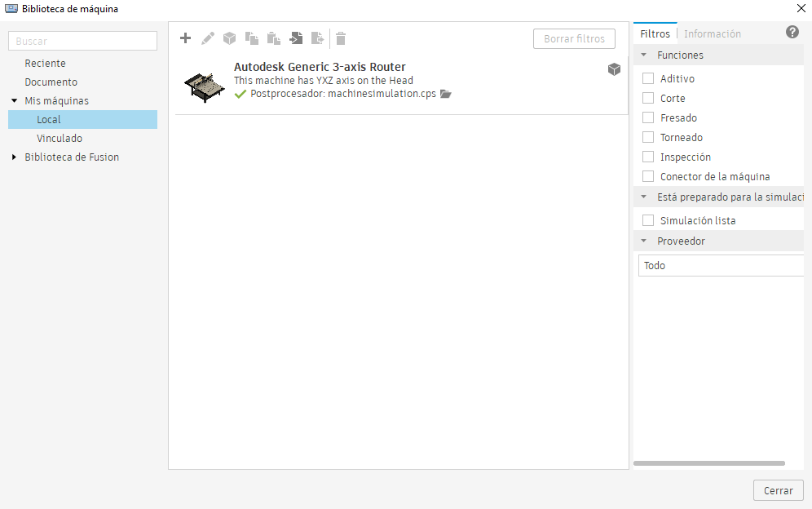
Task: Click the Cerrar button
Action: [779, 490]
